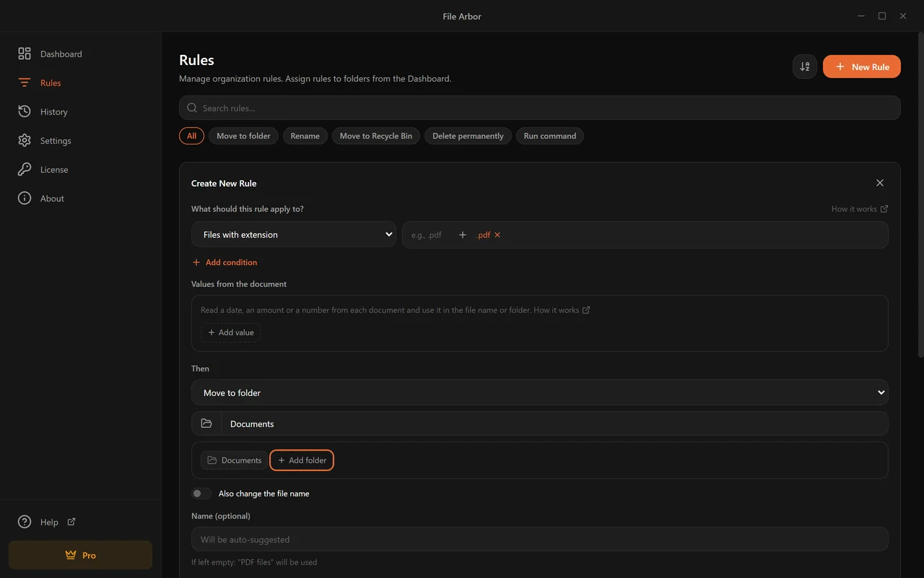Click the Name optional input field
The height and width of the screenshot is (578, 924).
click(x=539, y=539)
